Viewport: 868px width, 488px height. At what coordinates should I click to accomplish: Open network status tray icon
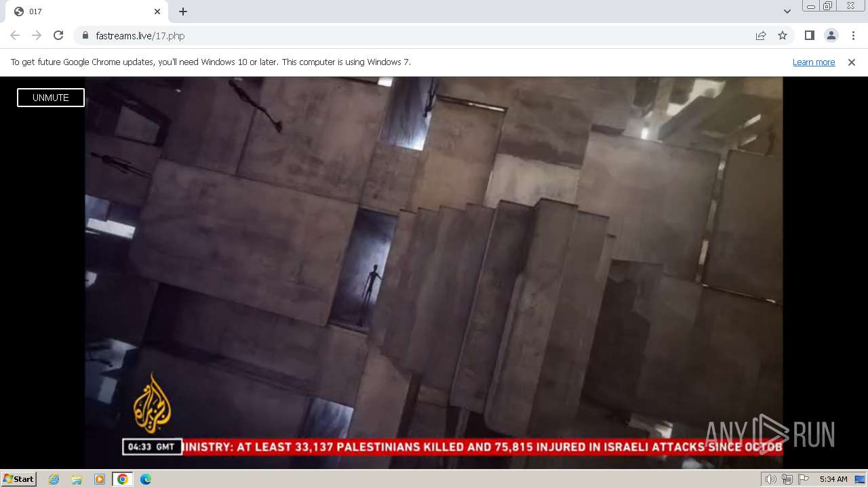click(x=787, y=479)
